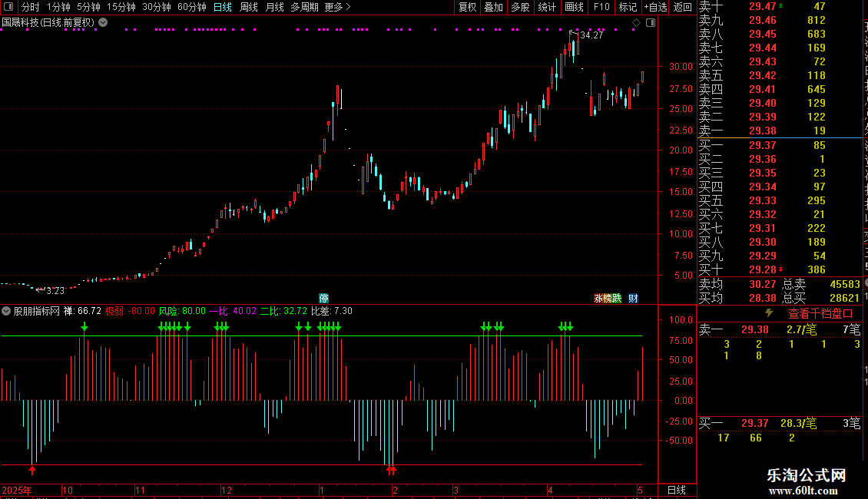Toggle right panel icon above chart
Viewport: 868px width, 499px height.
pyautogui.click(x=651, y=23)
